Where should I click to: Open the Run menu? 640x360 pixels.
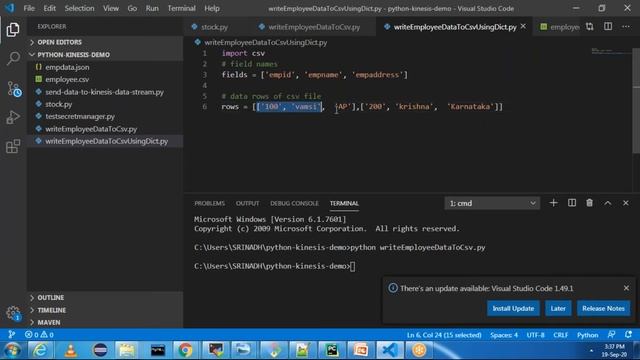coord(152,8)
